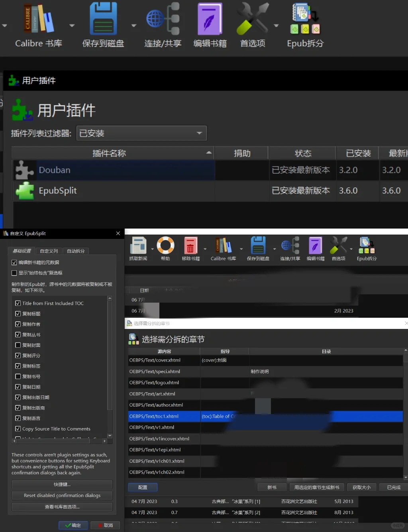Expand arrow beside 保存到磁盘 in the small toolbar

275,249
